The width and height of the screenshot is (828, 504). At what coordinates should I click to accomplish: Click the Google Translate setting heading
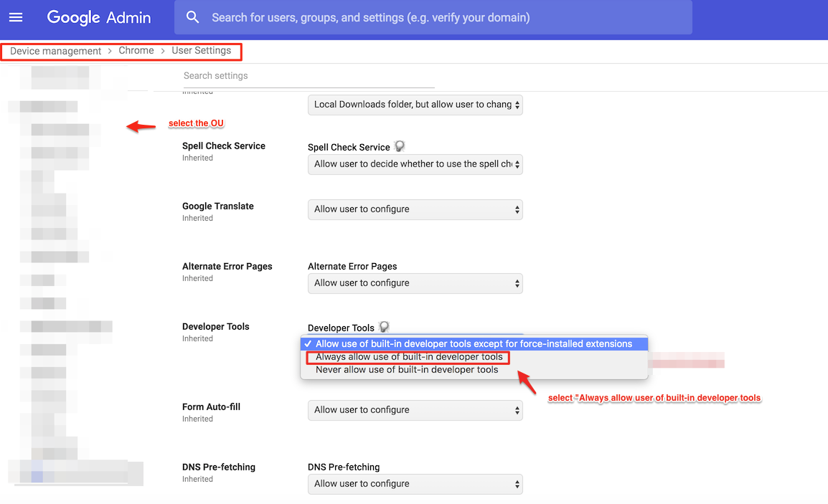(x=217, y=206)
